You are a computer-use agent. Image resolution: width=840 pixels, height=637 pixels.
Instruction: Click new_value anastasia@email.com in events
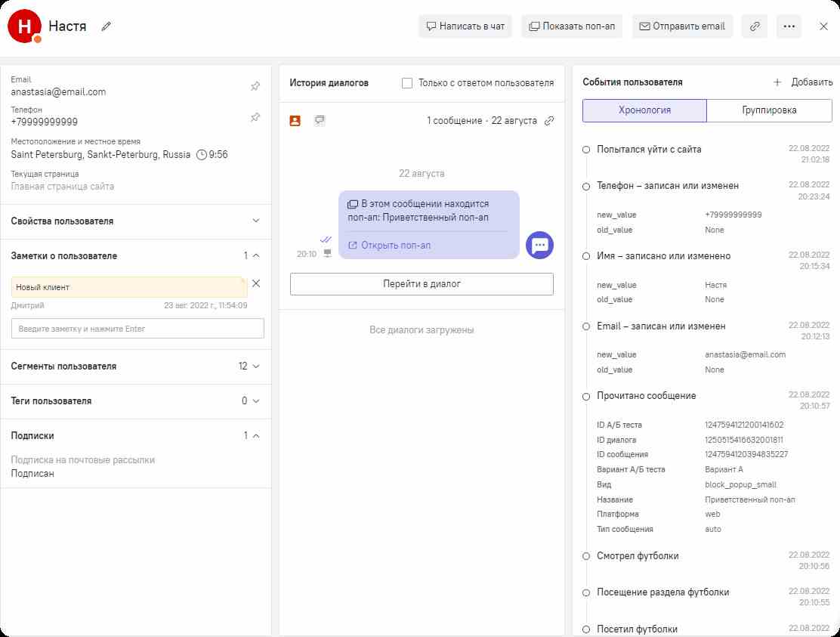745,354
